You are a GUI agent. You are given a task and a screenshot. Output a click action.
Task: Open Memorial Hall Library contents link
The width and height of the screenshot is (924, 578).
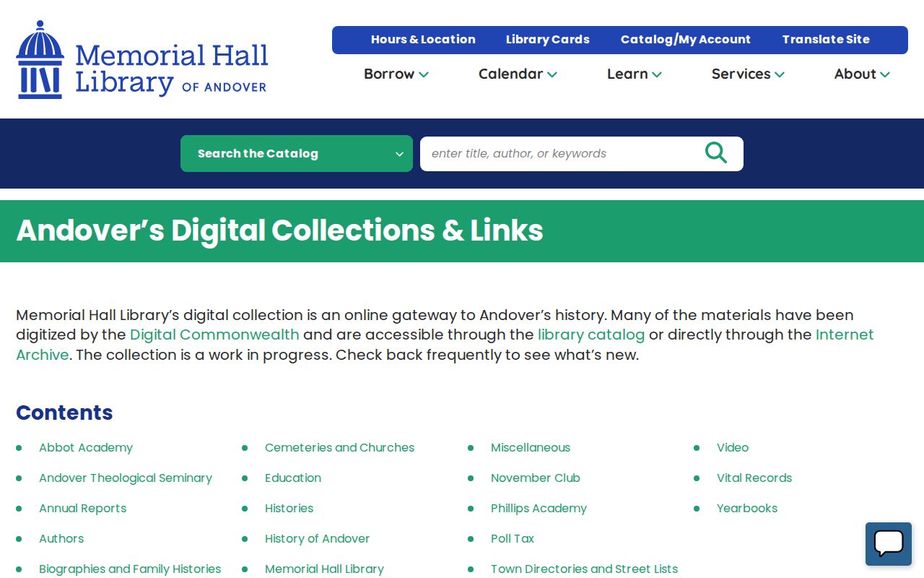pyautogui.click(x=324, y=569)
